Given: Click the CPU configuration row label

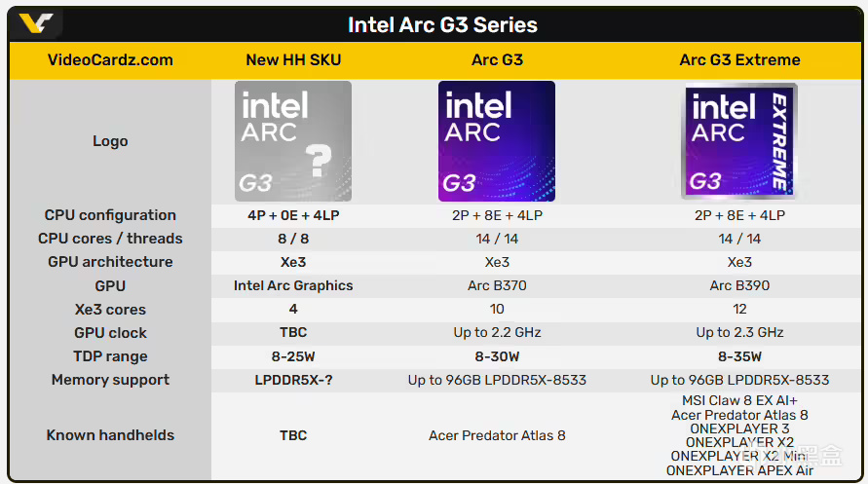Looking at the screenshot, I should tap(110, 215).
